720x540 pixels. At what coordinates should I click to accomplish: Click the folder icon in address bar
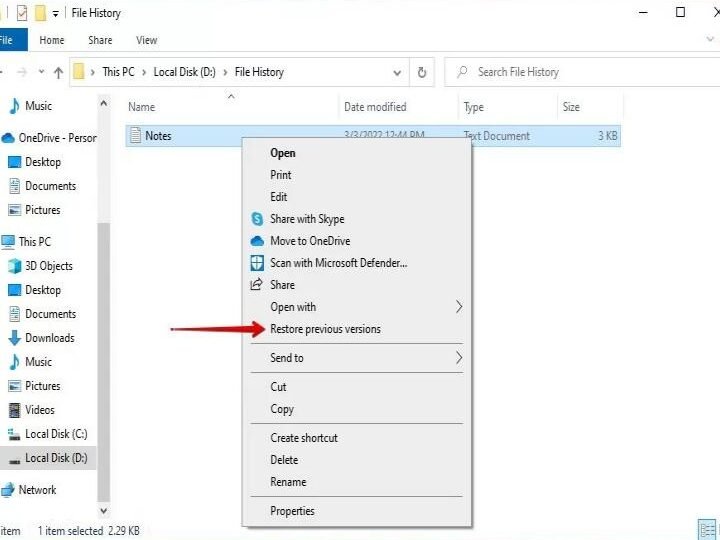tap(79, 72)
